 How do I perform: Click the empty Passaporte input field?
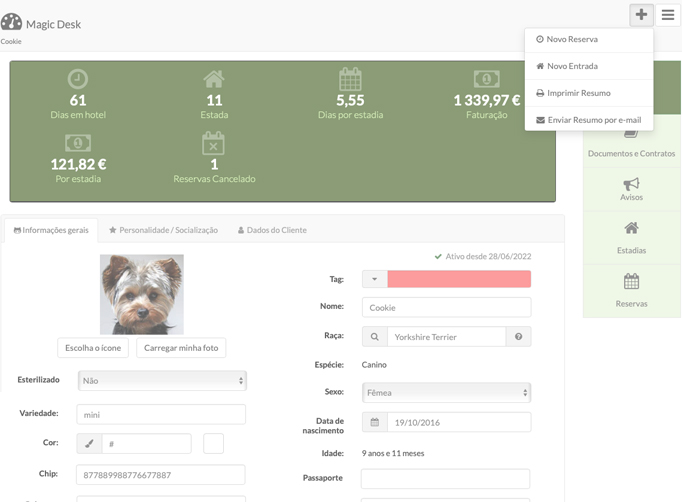click(x=445, y=479)
